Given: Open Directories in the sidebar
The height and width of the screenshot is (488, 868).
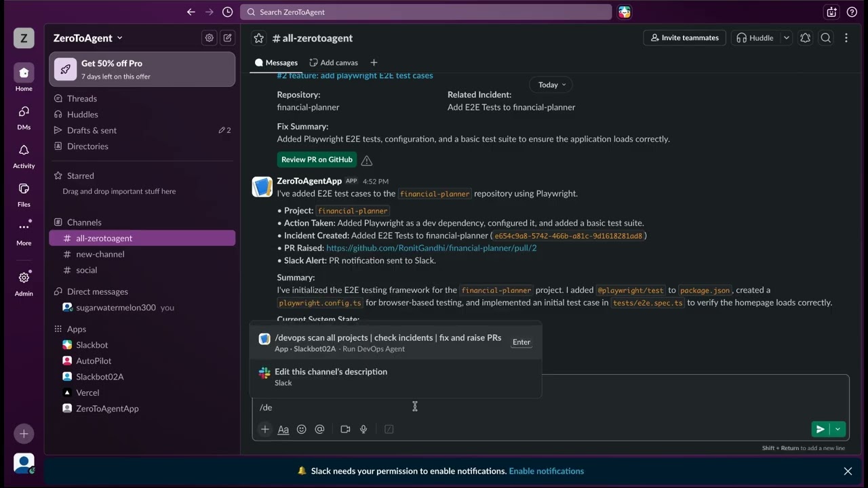Looking at the screenshot, I should point(142,146).
